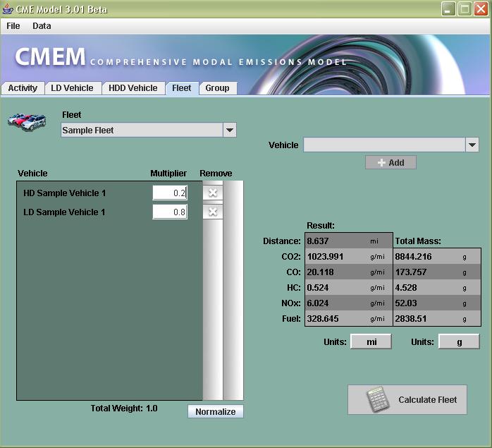Open the HDD Vehicle tab

click(x=133, y=88)
